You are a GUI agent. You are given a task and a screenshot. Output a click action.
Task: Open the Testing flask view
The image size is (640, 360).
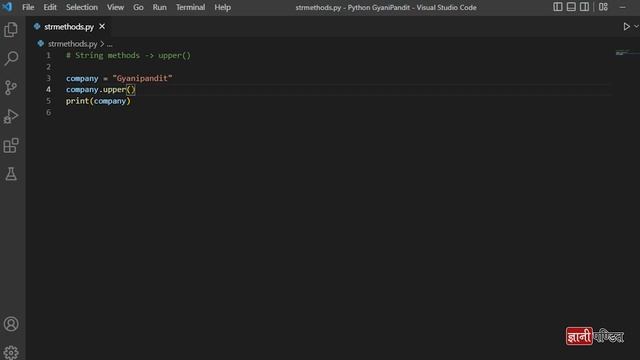(x=11, y=174)
